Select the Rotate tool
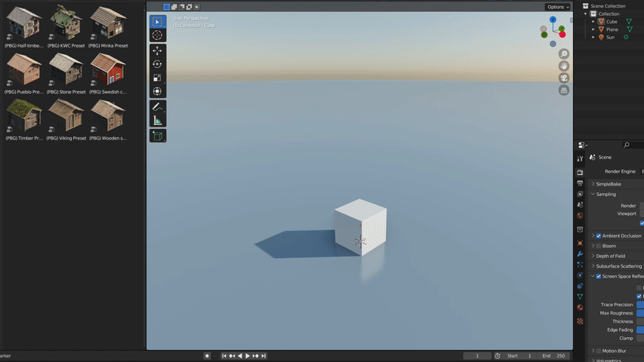The image size is (644, 362). point(157,64)
